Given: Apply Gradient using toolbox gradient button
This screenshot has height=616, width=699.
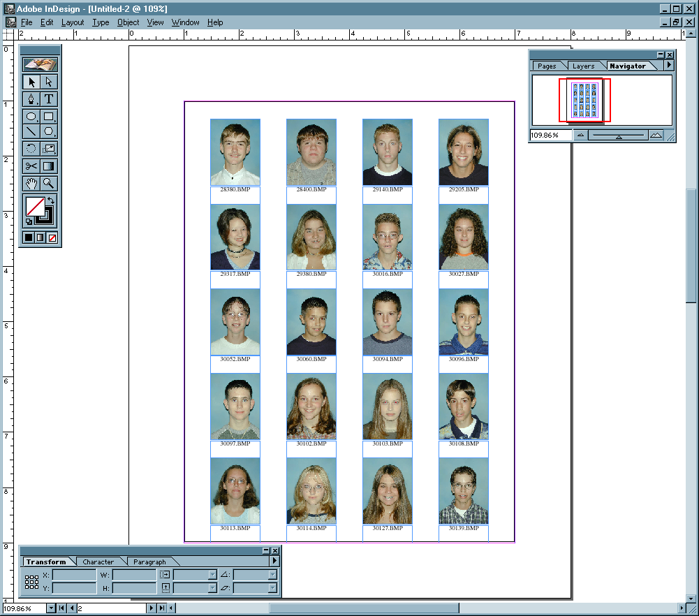Looking at the screenshot, I should coord(40,237).
